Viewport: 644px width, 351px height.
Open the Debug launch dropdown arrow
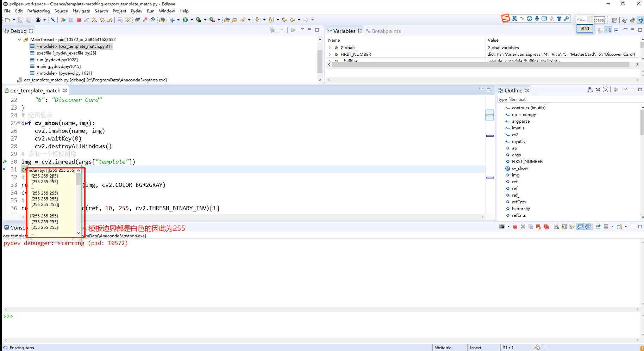tap(179, 20)
